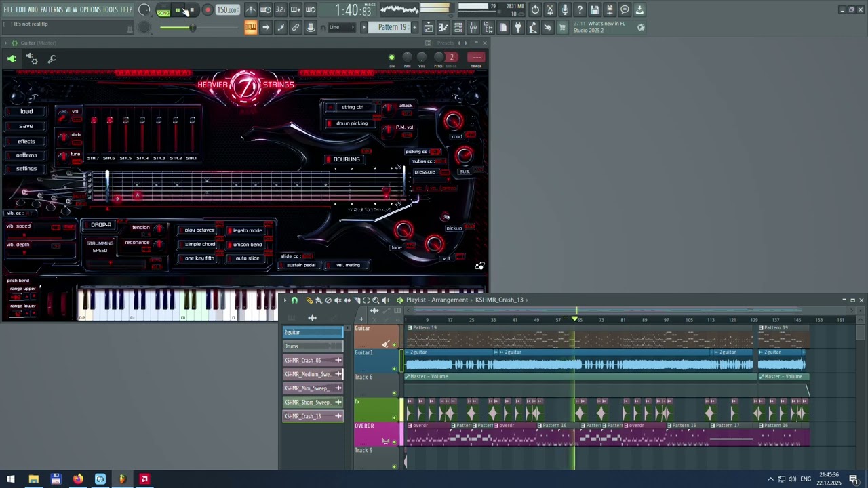Click the wrench icon in Guitar plugin
Image resolution: width=868 pixels, height=488 pixels.
point(52,60)
